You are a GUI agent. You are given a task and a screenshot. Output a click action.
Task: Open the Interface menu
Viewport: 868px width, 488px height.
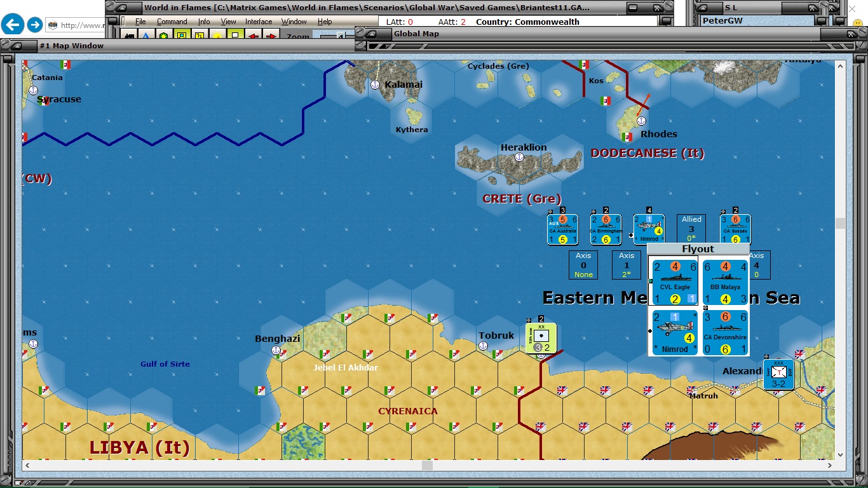tap(259, 22)
